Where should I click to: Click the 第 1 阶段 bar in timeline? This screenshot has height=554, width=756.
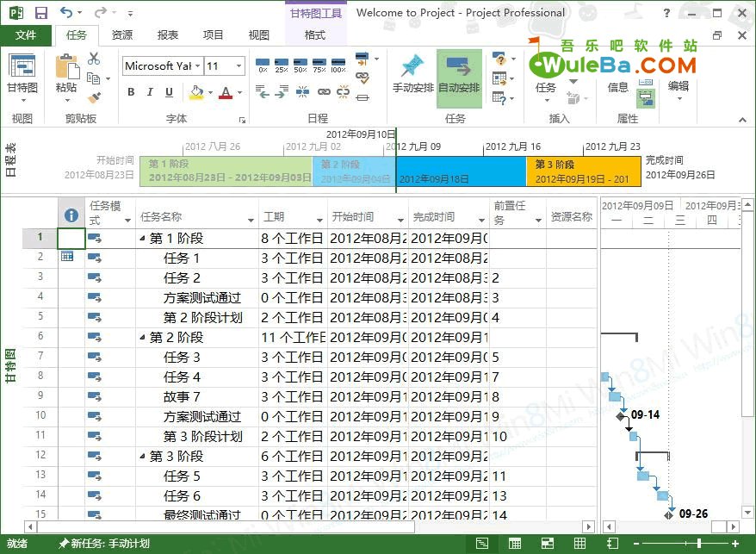click(226, 171)
